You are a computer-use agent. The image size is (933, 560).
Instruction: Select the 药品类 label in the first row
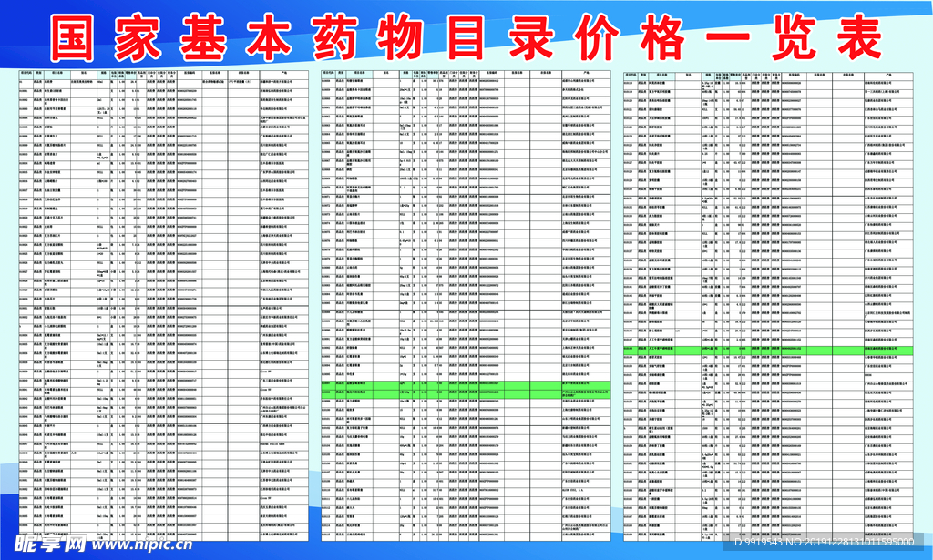tap(38, 82)
